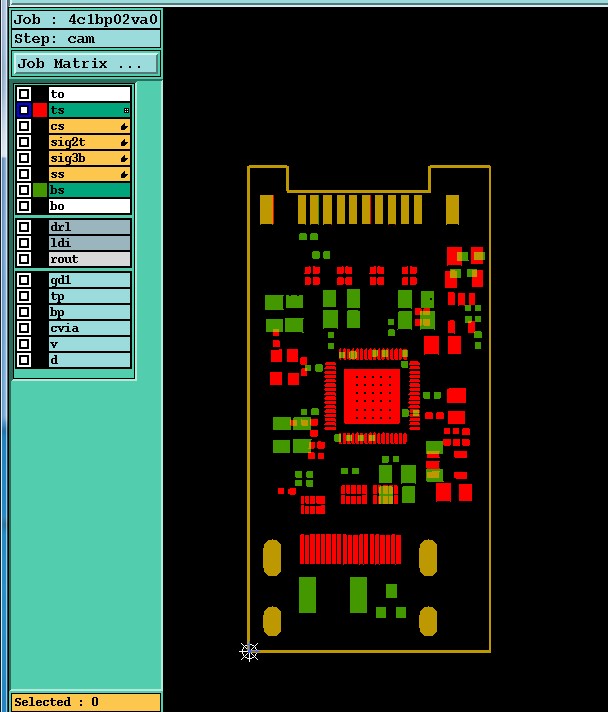
Task: Click the hand icon on sig2t layer
Action: pyautogui.click(x=124, y=143)
